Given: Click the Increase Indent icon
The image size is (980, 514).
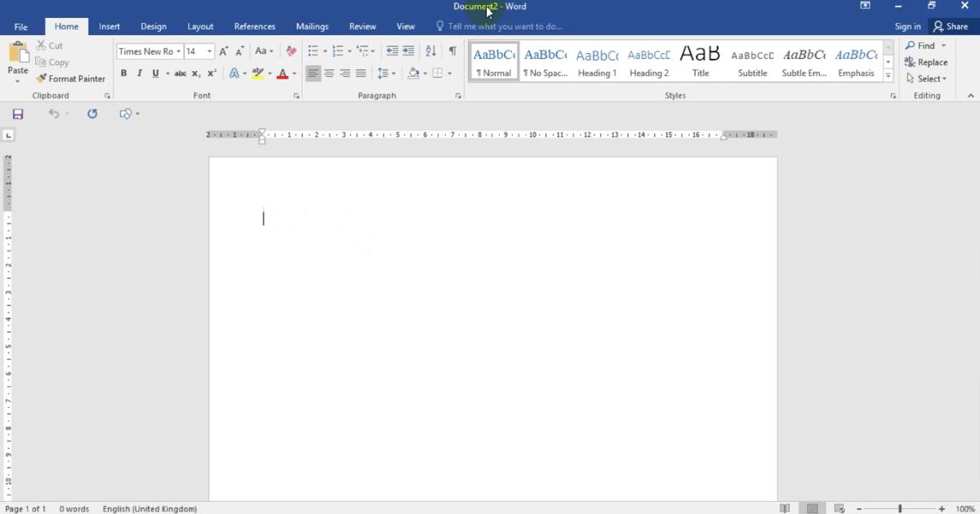Looking at the screenshot, I should 408,51.
